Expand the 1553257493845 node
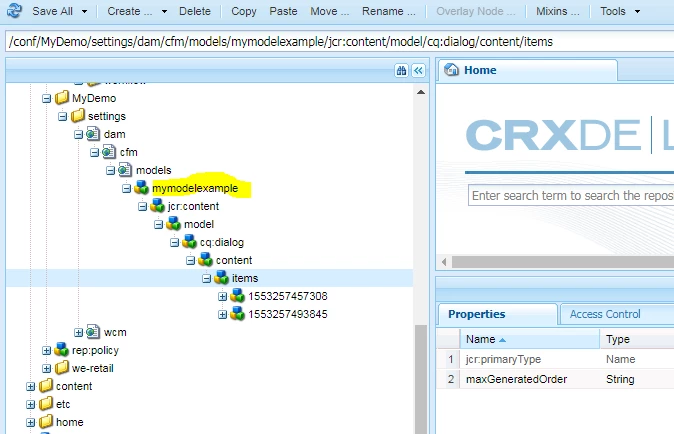 pos(222,315)
